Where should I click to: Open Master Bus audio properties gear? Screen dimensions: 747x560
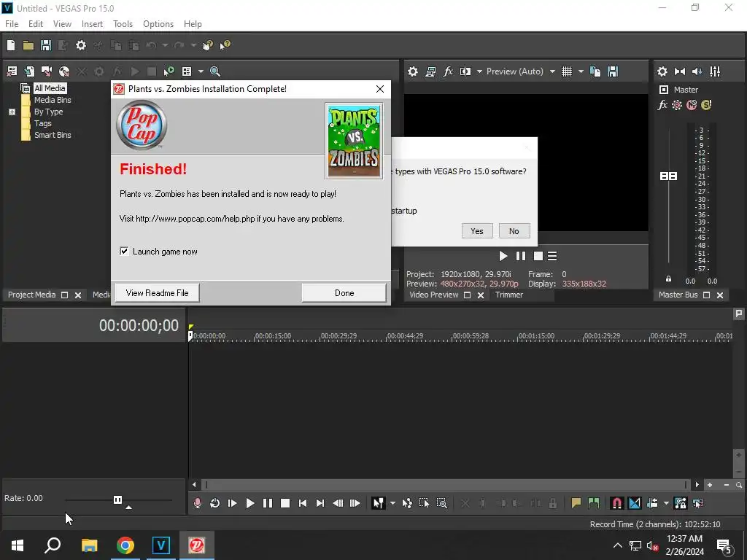click(x=662, y=71)
